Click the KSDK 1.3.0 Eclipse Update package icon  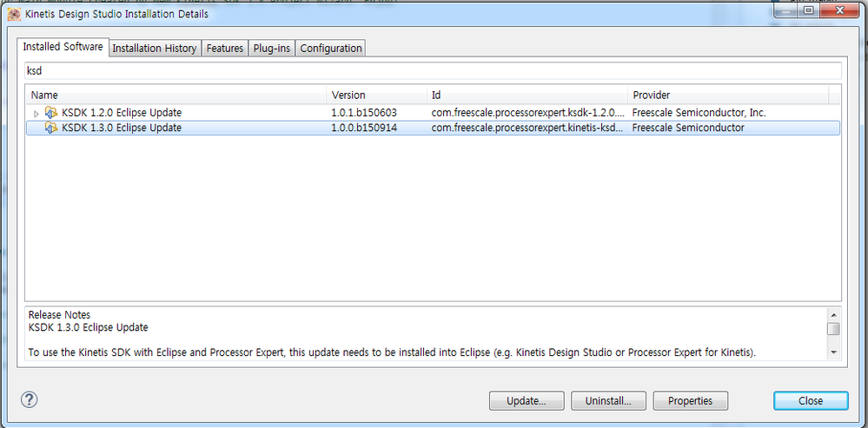coord(51,128)
